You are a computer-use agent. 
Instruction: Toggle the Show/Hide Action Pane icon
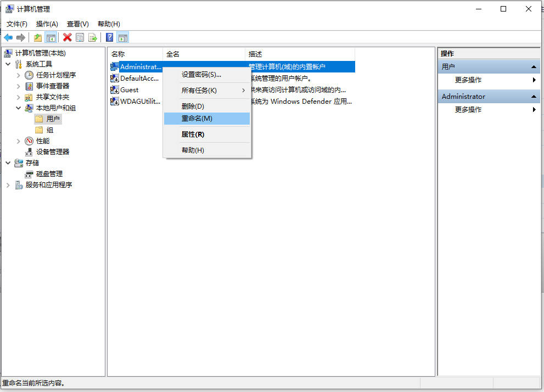tap(123, 37)
